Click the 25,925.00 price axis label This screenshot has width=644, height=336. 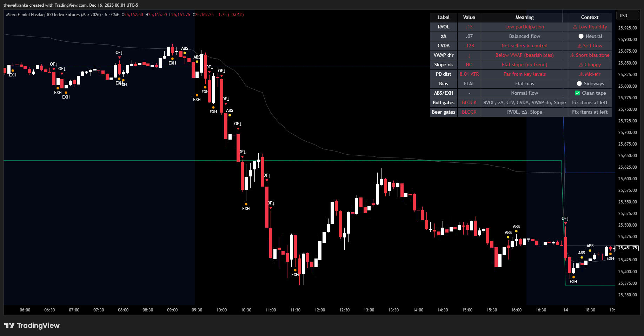point(628,28)
